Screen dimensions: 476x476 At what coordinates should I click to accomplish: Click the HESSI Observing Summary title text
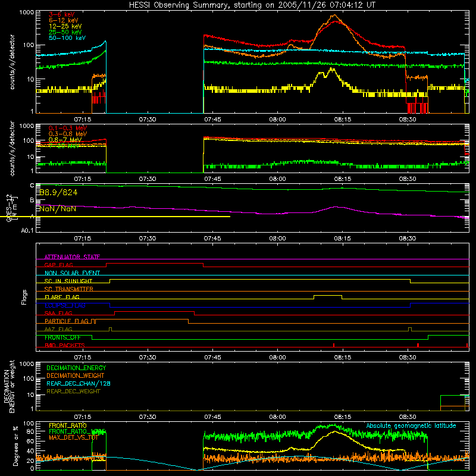pos(252,5)
